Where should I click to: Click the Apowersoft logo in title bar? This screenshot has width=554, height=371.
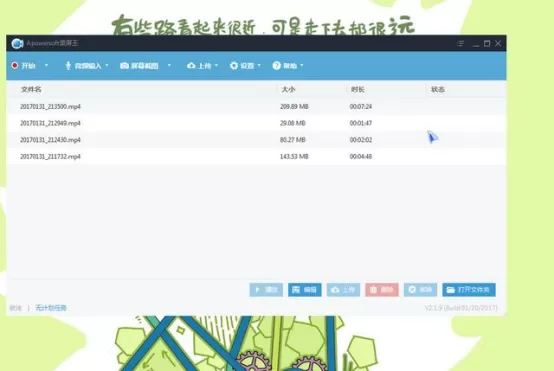[17, 43]
